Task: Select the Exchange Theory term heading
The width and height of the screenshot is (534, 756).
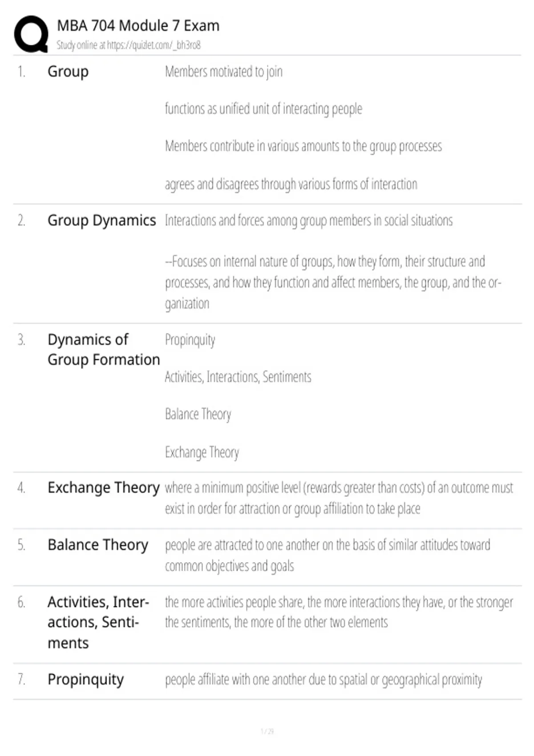Action: tap(103, 487)
